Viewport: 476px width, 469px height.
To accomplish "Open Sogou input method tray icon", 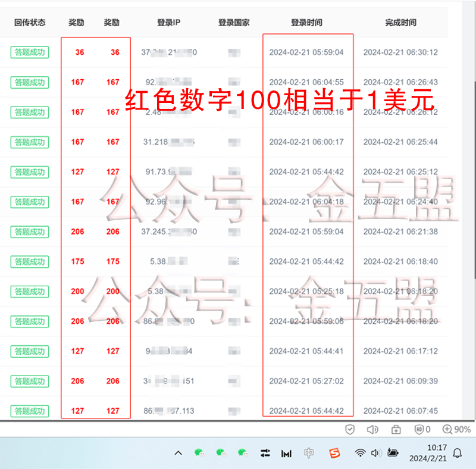I will 335,454.
